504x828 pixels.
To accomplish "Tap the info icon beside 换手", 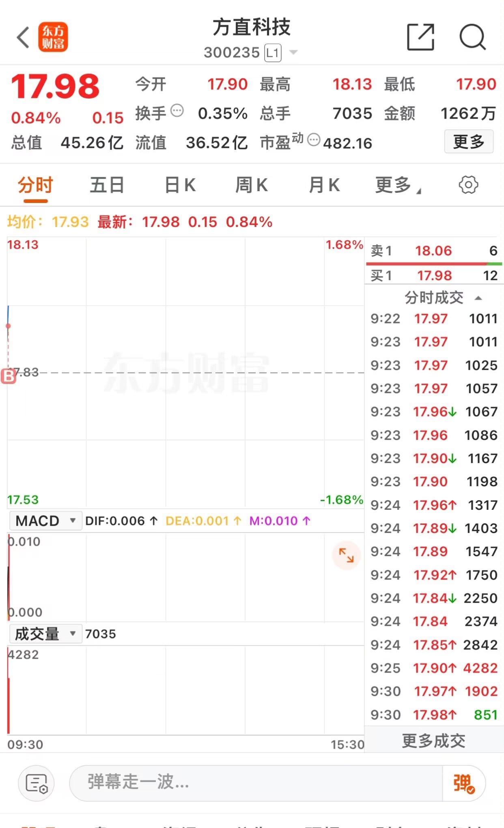I will [x=177, y=110].
